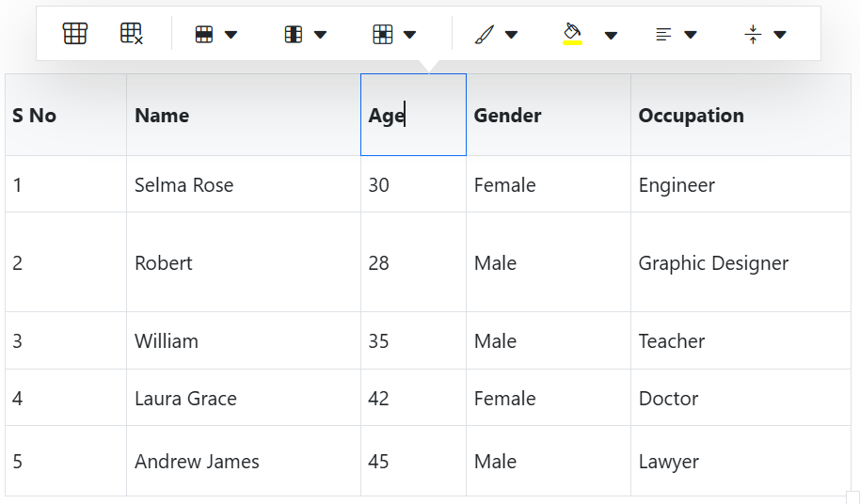Click the 'Female' cell in Laura Grace's row
Screen dimensions: 860x504
[549, 398]
